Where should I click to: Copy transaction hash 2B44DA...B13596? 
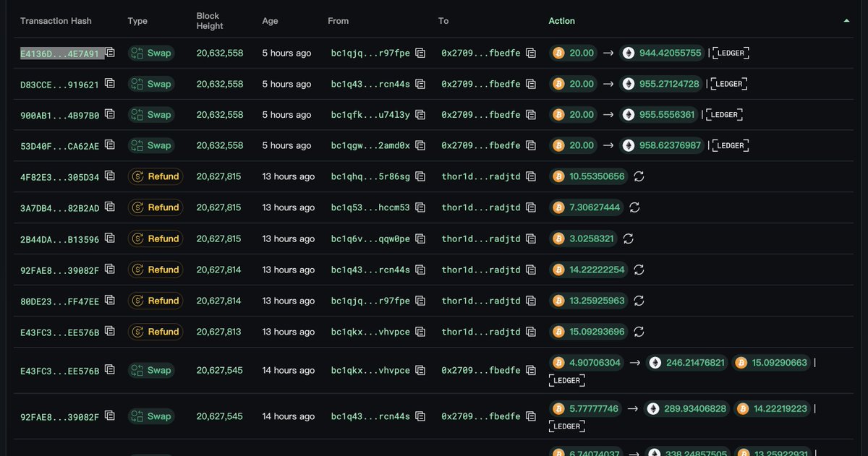point(110,238)
